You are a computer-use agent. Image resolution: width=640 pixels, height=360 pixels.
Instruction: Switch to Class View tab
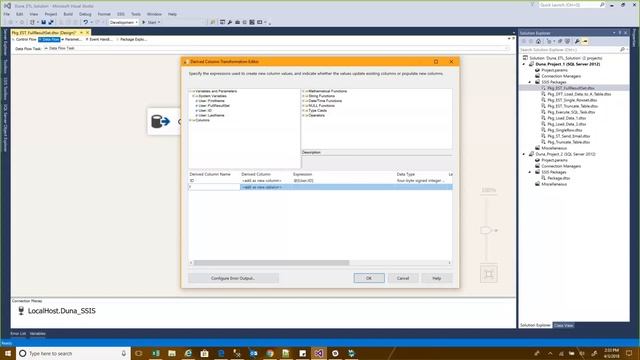point(564,325)
